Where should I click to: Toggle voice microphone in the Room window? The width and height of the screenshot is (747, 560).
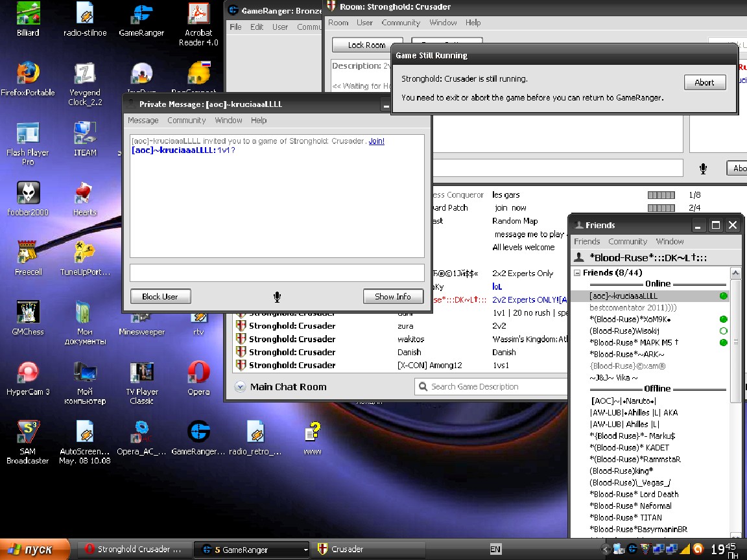tap(703, 169)
